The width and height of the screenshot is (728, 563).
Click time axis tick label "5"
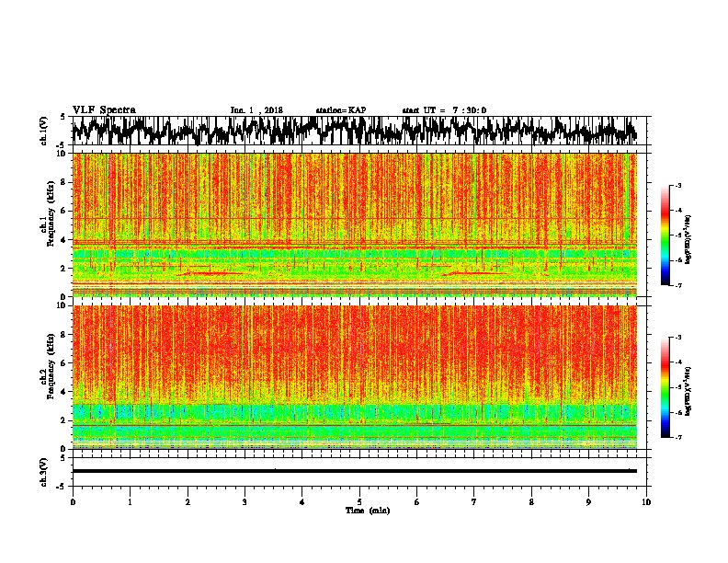pos(359,502)
